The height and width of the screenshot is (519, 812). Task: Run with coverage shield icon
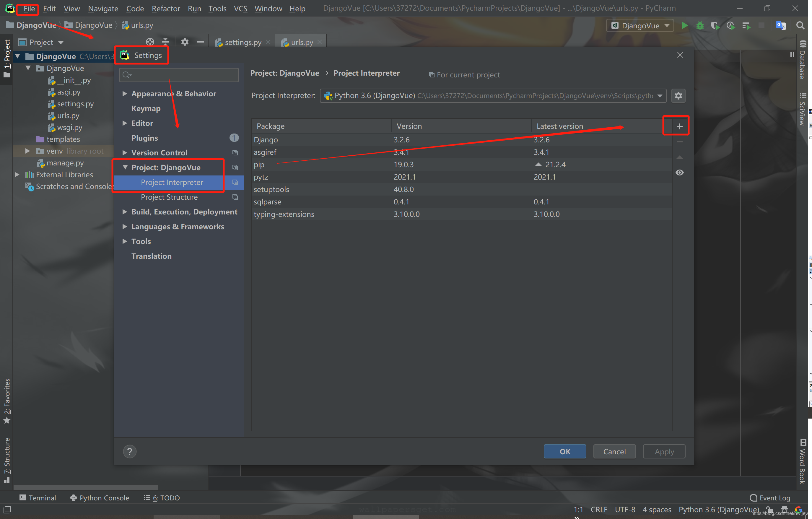715,26
